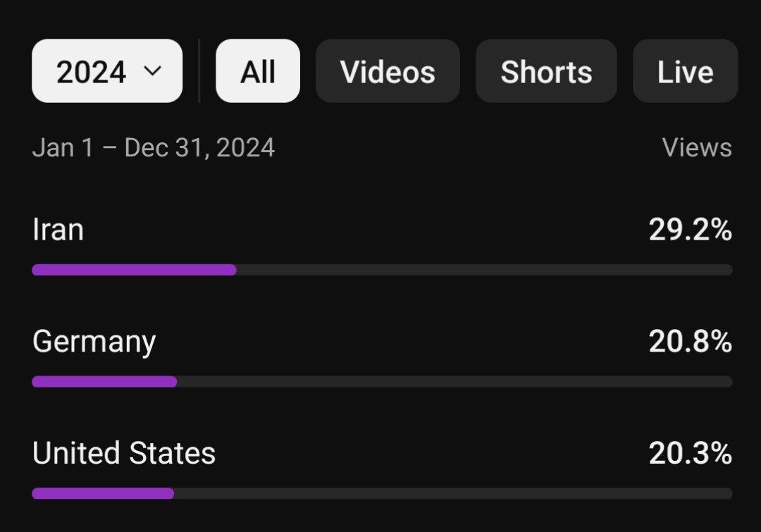Click the purple bar for Iran
The height and width of the screenshot is (532, 761).
[134, 270]
